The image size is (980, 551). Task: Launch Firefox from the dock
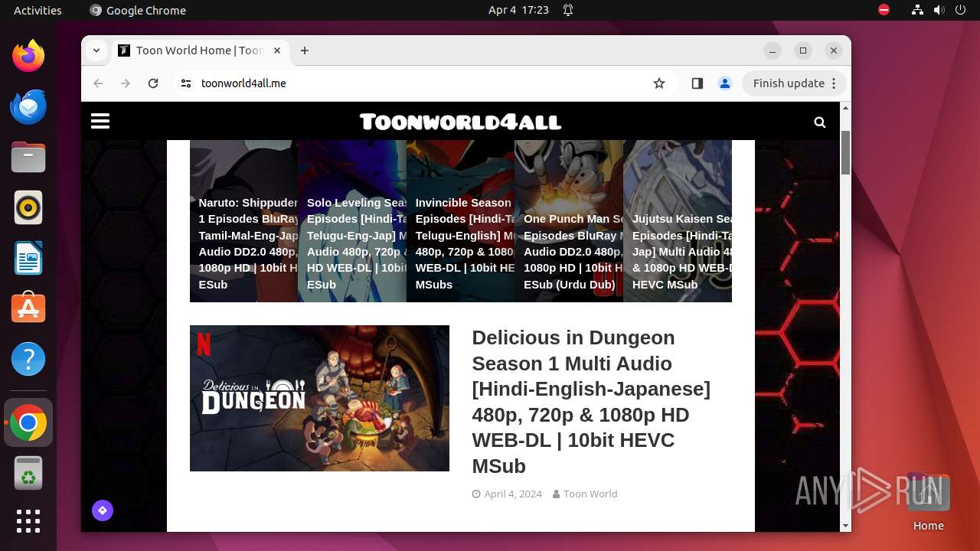28,56
